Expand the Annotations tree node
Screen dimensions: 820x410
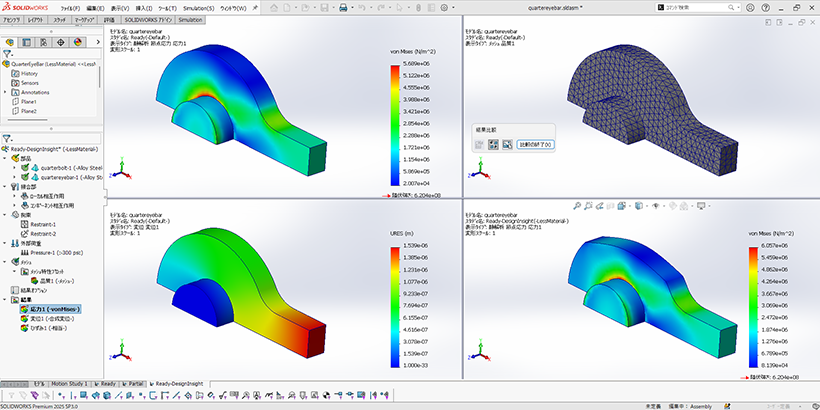tap(4, 92)
